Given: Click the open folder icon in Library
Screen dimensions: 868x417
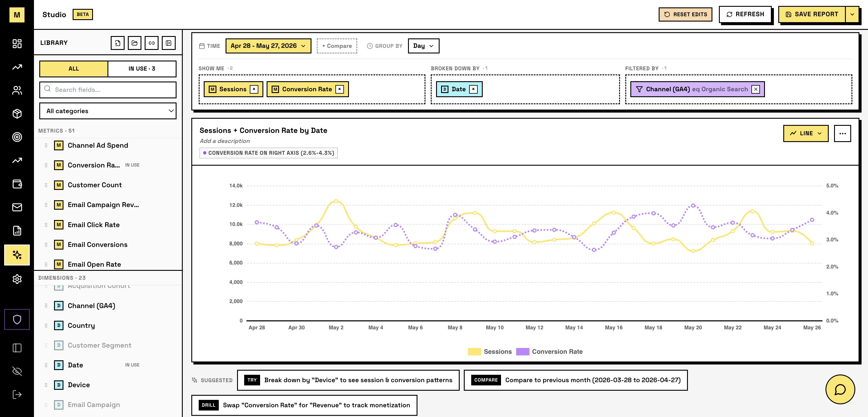Looking at the screenshot, I should point(134,43).
